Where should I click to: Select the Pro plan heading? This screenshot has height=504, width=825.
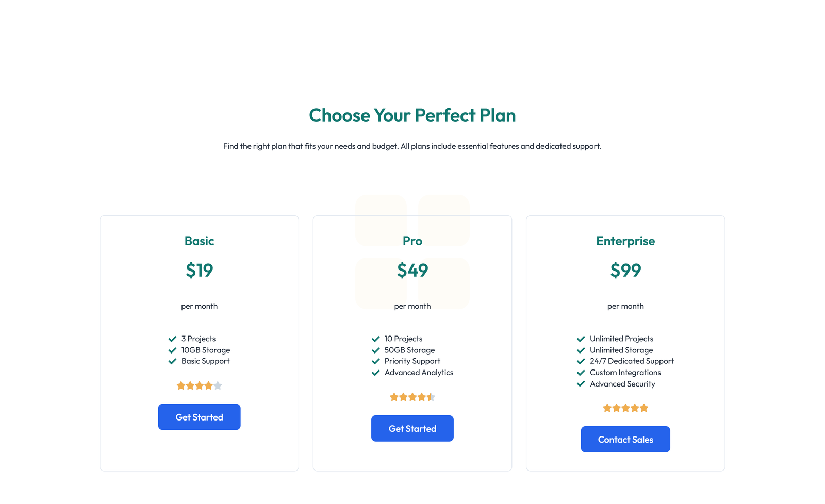(412, 241)
